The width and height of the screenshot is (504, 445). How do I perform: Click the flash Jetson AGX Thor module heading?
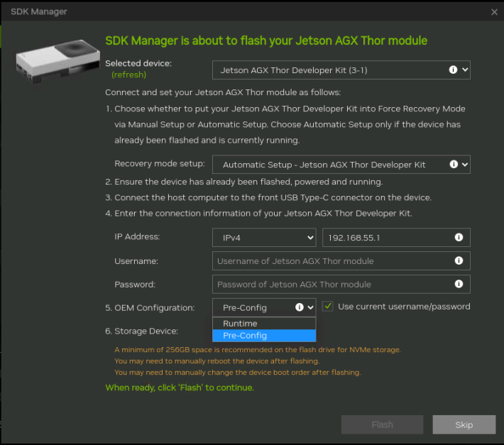pos(266,40)
